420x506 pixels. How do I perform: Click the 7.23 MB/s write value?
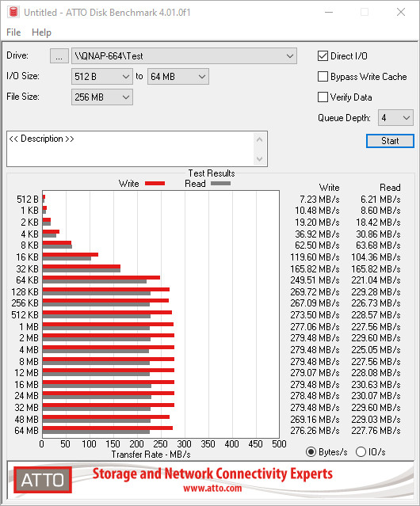click(x=319, y=199)
